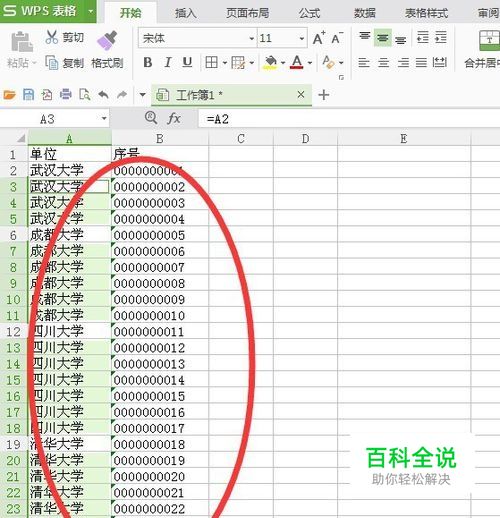500x518 pixels.
Task: Click the export PDF icon
Action: click(47, 95)
